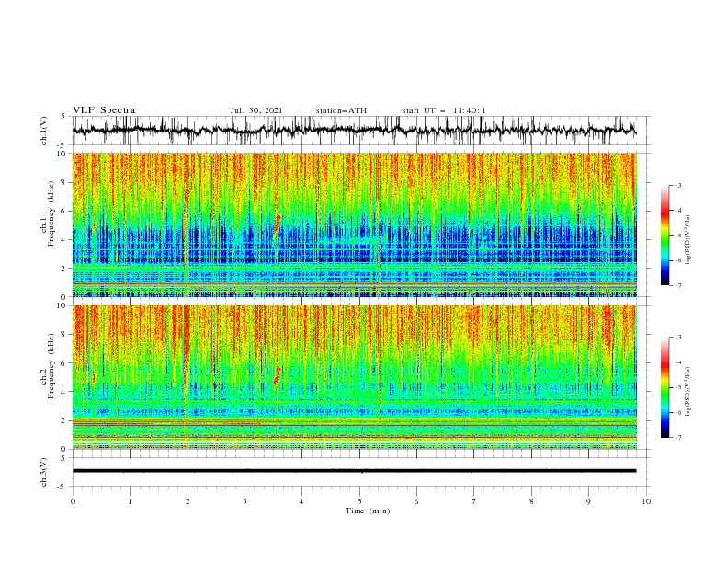Image resolution: width=728 pixels, height=563 pixels.
Task: Click the lower log(PSD)(V²/Hz) colorbar label
Action: 688,392
